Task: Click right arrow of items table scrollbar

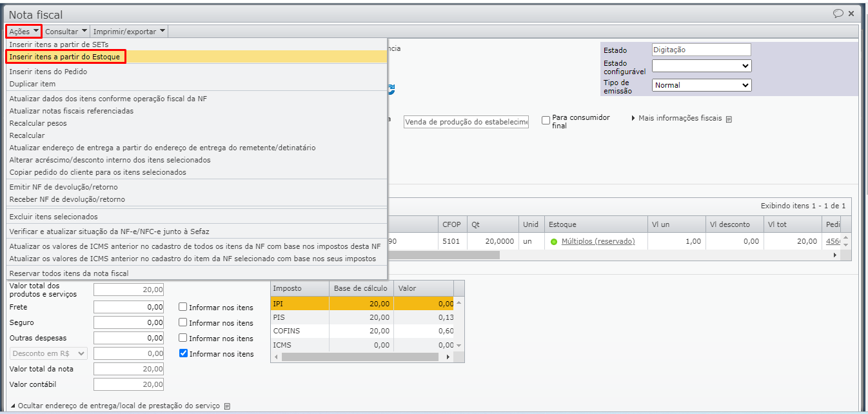Action: pyautogui.click(x=835, y=255)
